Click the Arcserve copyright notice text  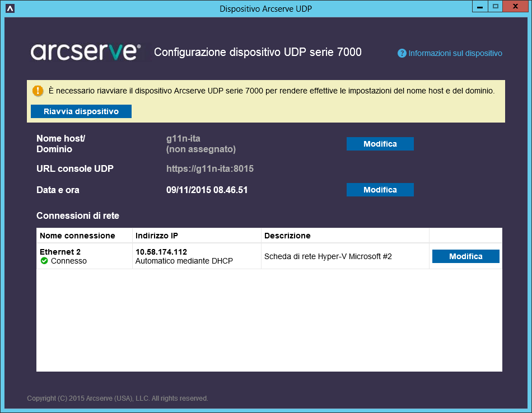tap(118, 398)
